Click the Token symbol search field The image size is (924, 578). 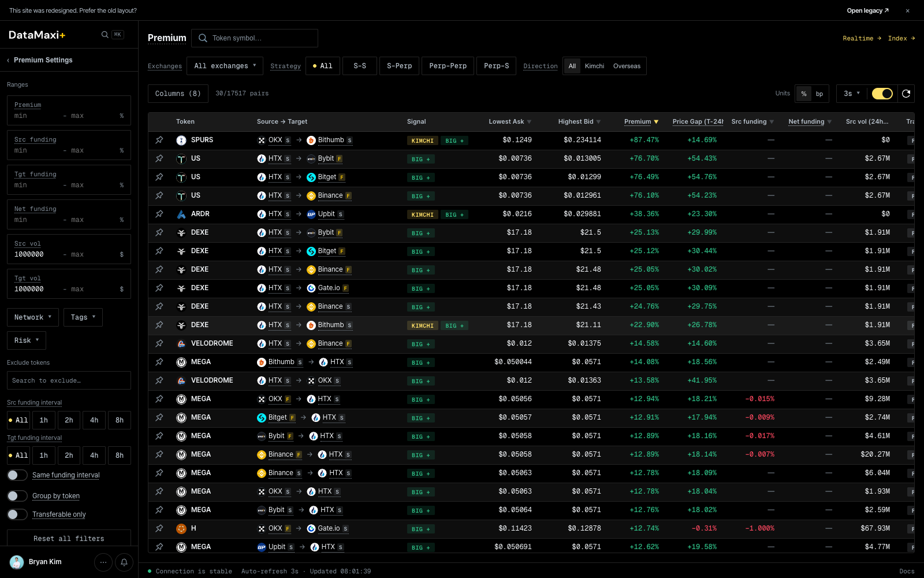(255, 38)
